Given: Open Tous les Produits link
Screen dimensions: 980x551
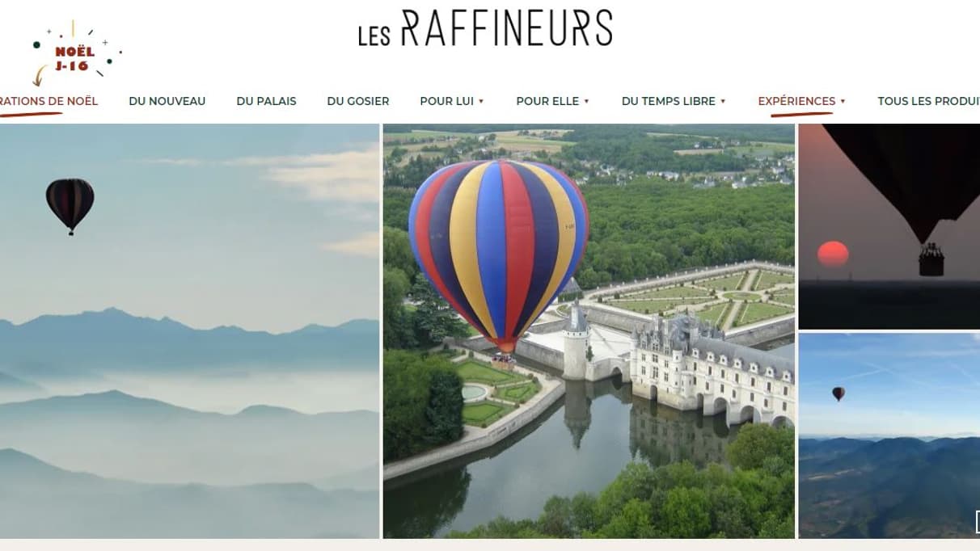Looking at the screenshot, I should tap(929, 101).
